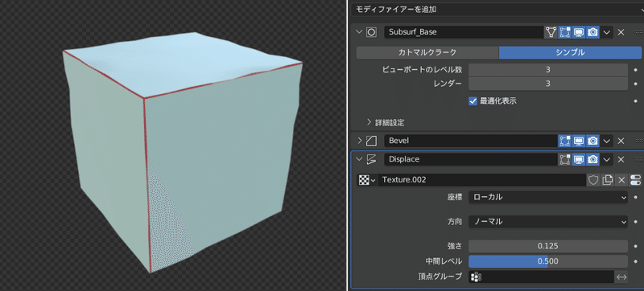
Task: Browse textures with the checker icon dropdown
Action: point(367,180)
